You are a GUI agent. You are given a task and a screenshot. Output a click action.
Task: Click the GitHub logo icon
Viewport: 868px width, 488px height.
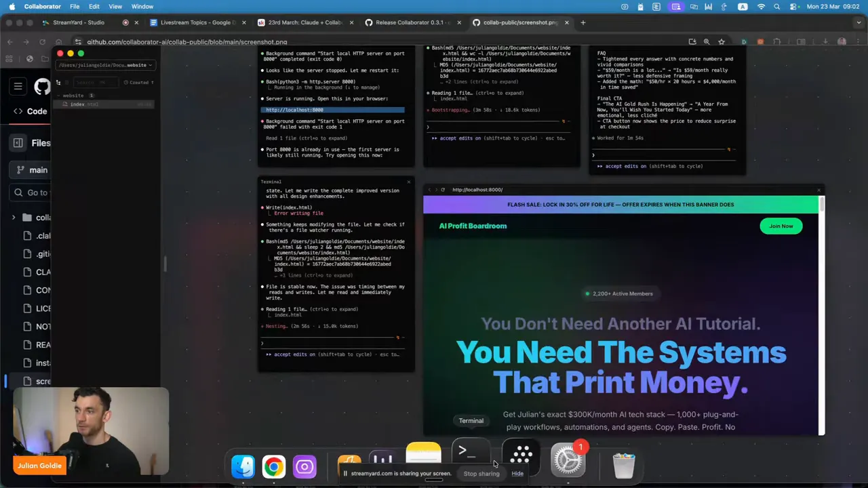43,87
